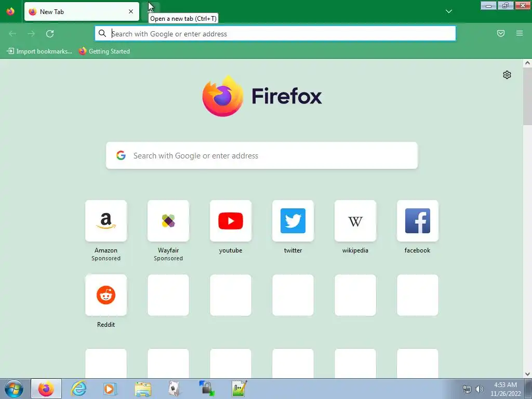Image resolution: width=532 pixels, height=399 pixels.
Task: Click the volume speaker tray icon
Action: point(479,389)
